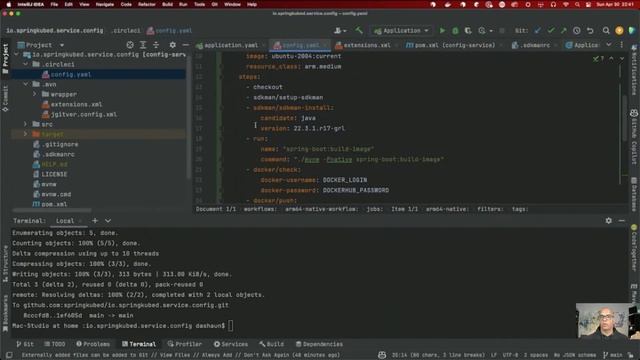This screenshot has height=360, width=640.
Task: Open the Git menu in the menu bar
Action: pyautogui.click(x=214, y=4)
